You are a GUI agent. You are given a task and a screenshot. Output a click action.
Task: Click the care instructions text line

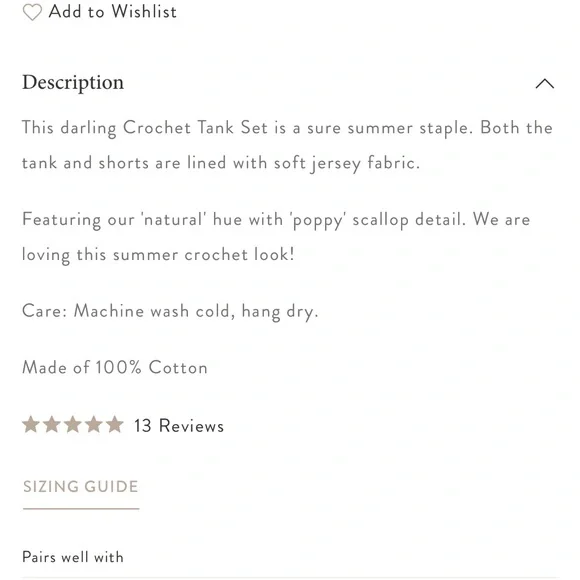coord(170,311)
